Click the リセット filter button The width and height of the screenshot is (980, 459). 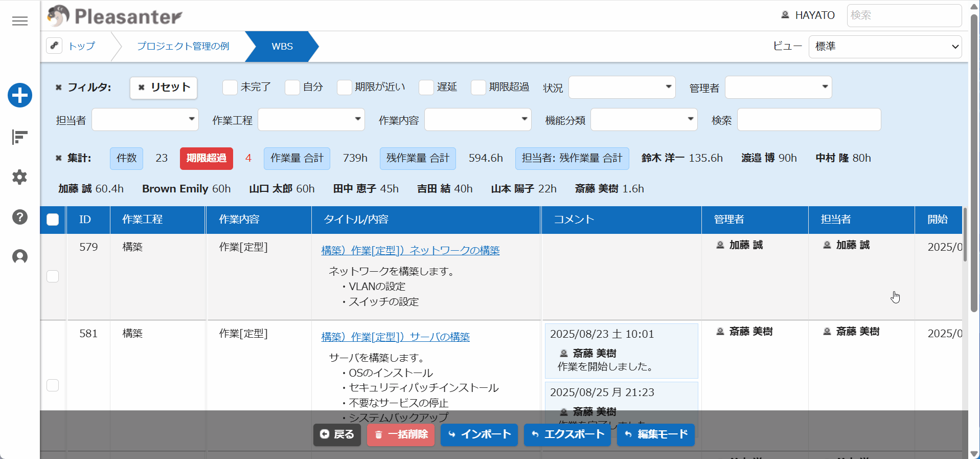[x=164, y=88]
